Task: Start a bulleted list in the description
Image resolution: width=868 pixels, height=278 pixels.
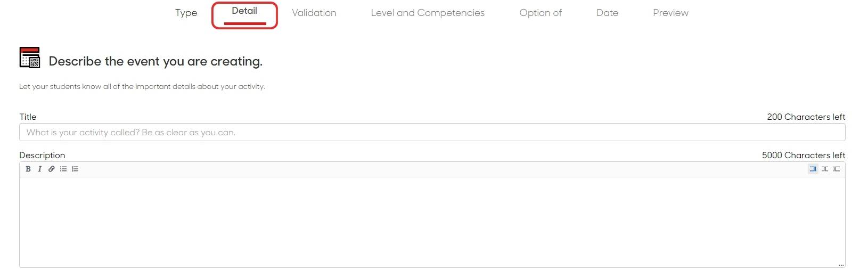Action: click(x=63, y=169)
